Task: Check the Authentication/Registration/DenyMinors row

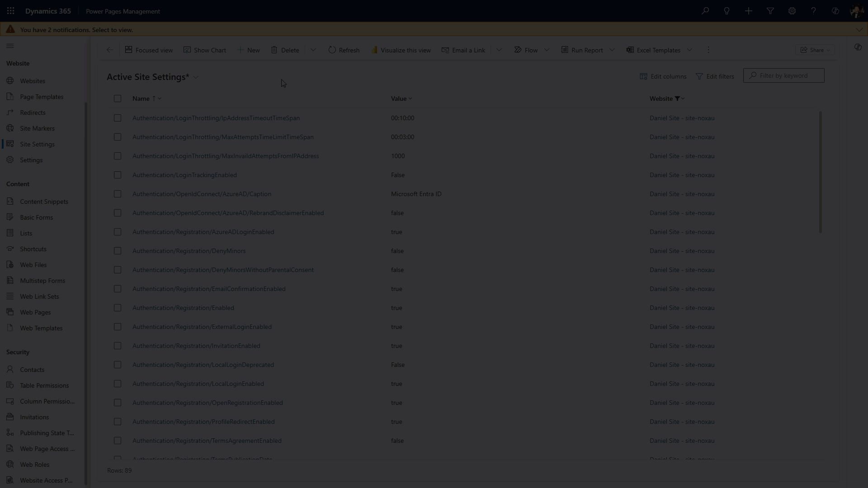Action: (118, 251)
